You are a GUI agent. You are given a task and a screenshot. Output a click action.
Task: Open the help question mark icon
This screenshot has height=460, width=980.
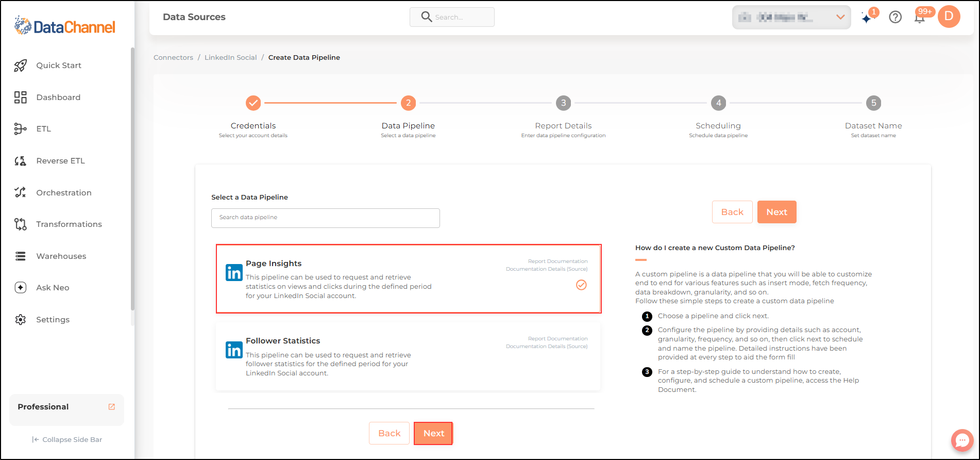click(895, 17)
